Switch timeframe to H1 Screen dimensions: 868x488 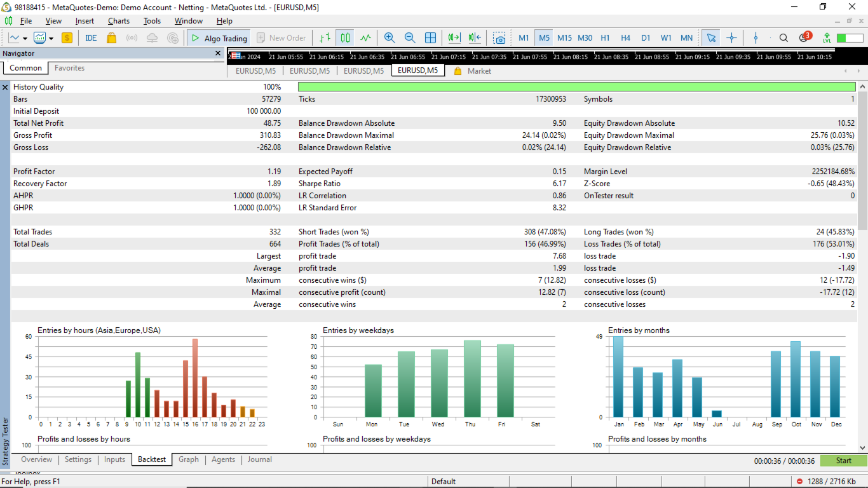click(605, 38)
